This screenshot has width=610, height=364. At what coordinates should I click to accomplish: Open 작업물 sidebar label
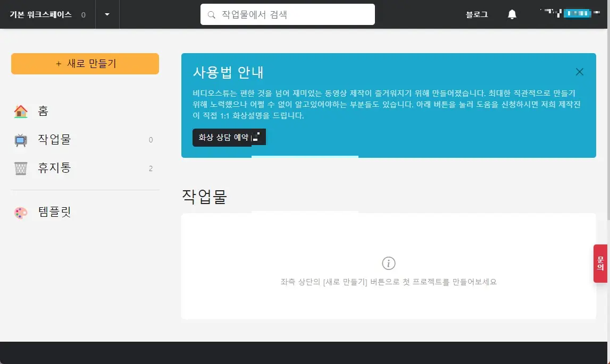54,139
